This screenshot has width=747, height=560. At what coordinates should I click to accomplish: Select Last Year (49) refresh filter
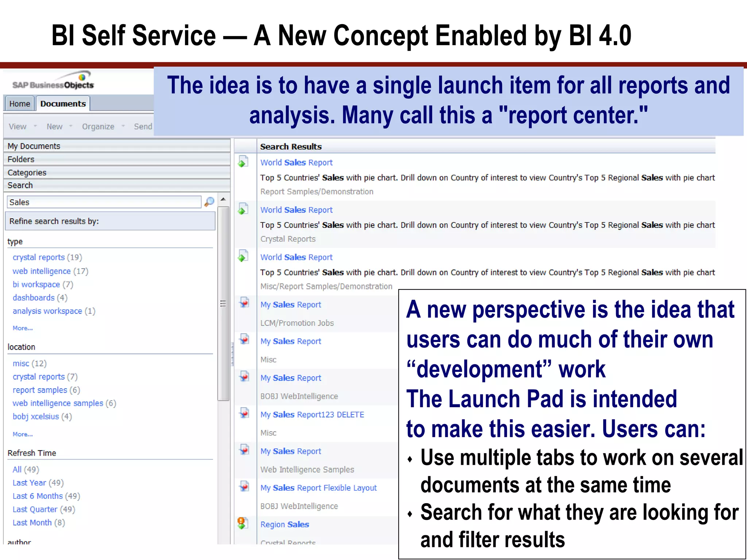point(38,483)
